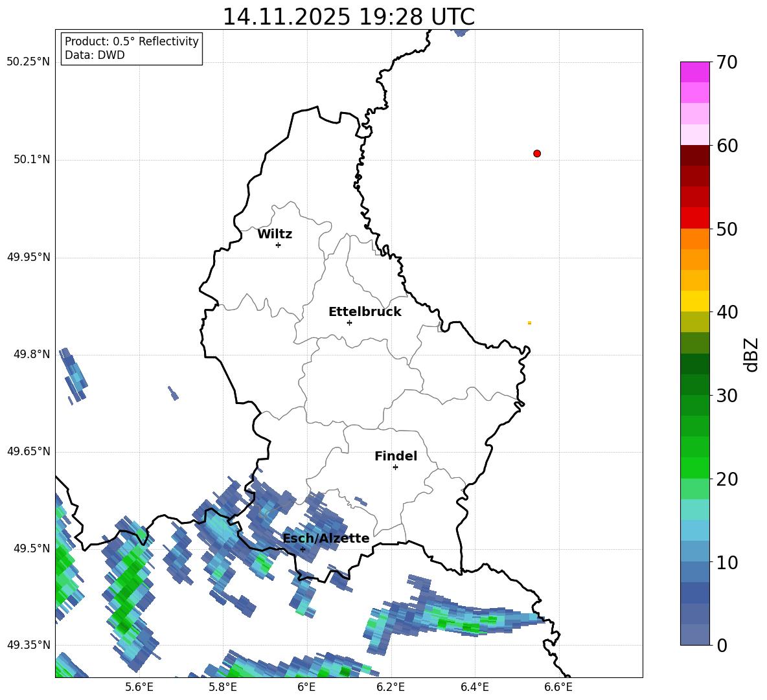Viewport: 767px width, 700px height.
Task: Click the 50.25°N latitude label
Action: click(29, 62)
